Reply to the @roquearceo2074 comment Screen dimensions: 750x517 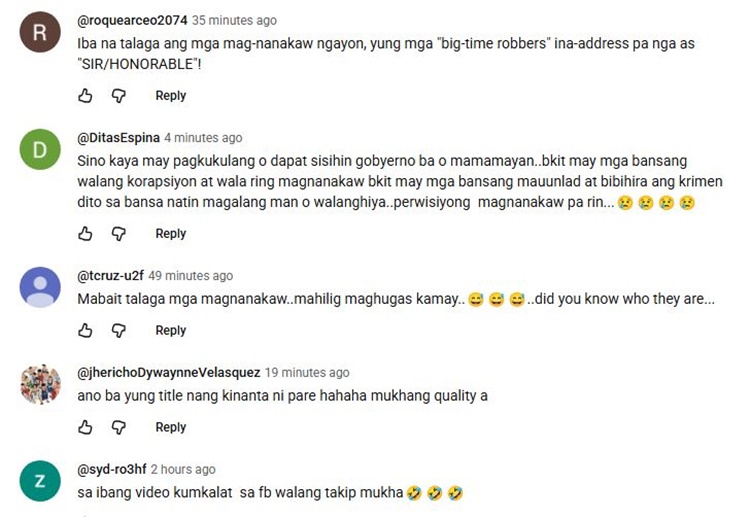coord(171,96)
